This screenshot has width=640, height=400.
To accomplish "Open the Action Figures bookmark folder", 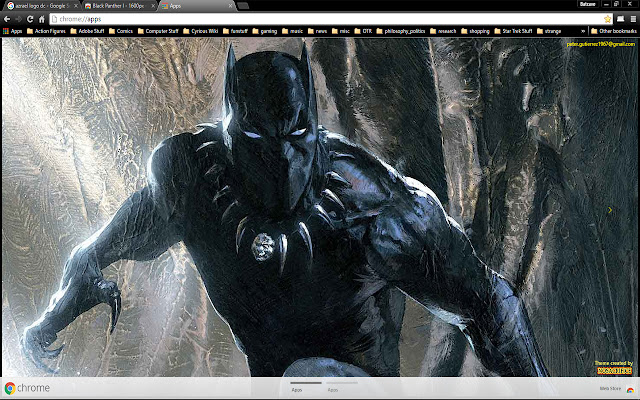I will point(46,31).
